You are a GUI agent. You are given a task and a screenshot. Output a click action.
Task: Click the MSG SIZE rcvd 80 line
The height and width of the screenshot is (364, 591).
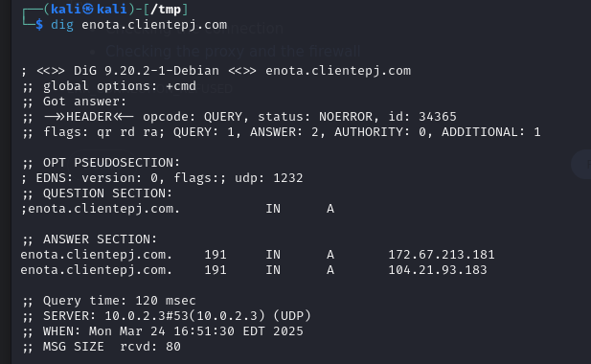(x=102, y=347)
